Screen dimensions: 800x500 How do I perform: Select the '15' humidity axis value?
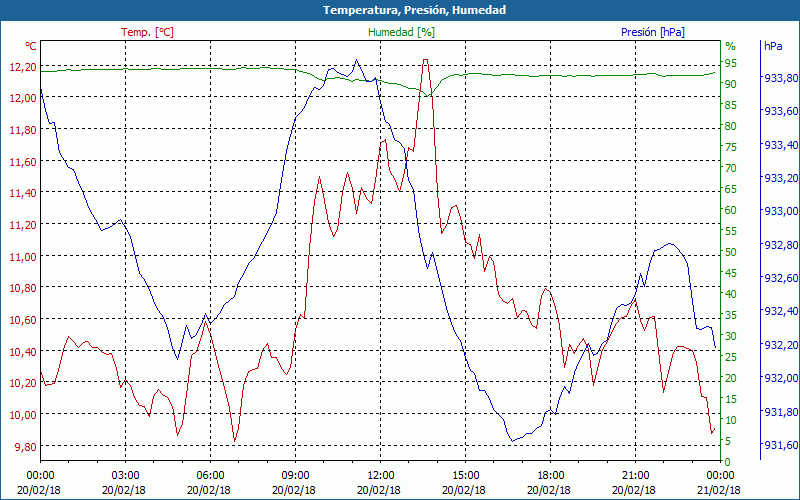(x=731, y=399)
